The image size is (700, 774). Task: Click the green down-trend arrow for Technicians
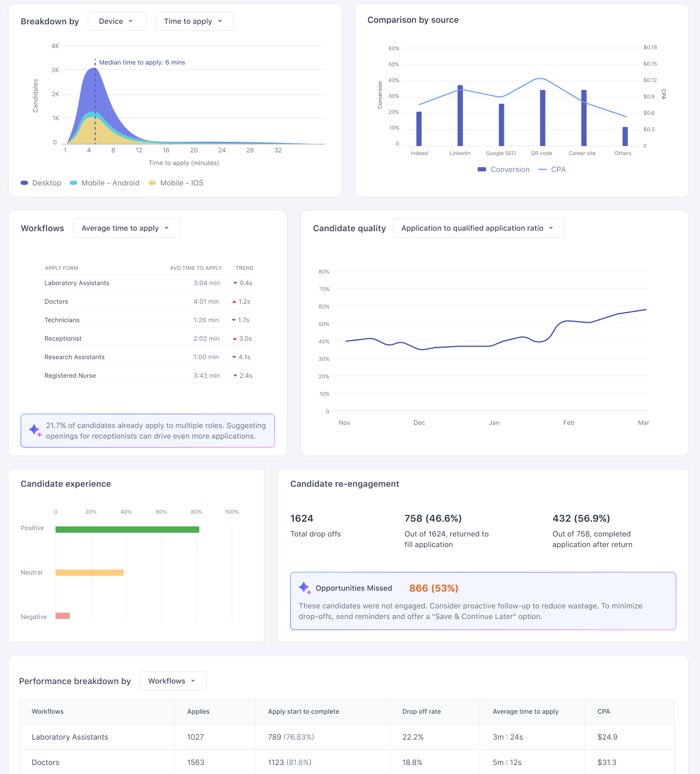234,320
